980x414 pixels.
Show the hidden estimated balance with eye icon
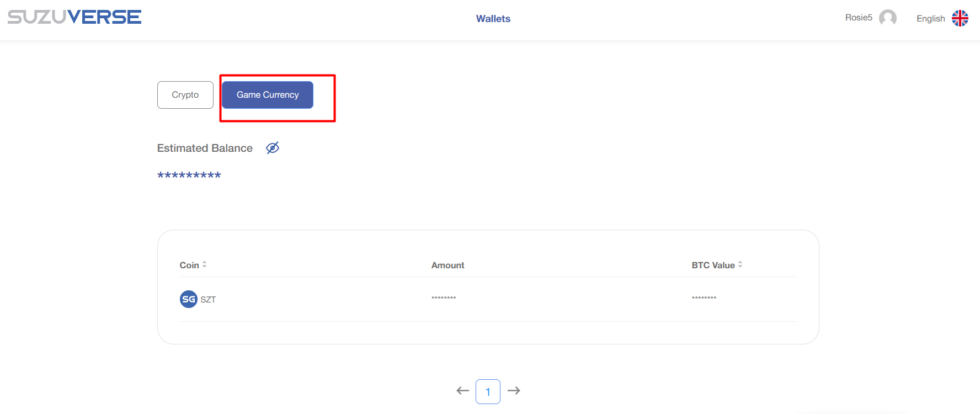[273, 148]
